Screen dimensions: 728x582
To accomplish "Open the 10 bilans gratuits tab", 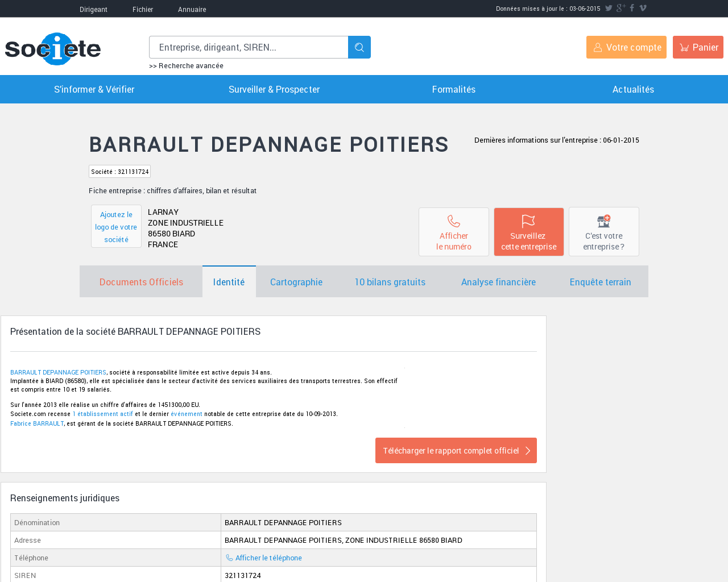I will (x=390, y=282).
